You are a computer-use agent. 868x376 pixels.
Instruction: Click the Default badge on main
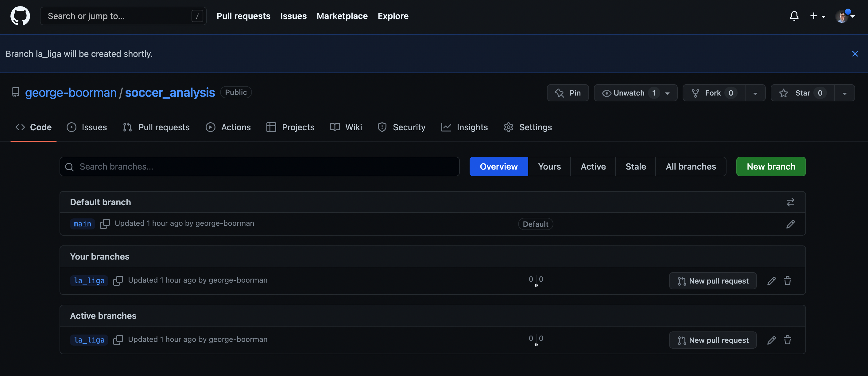[x=535, y=224]
